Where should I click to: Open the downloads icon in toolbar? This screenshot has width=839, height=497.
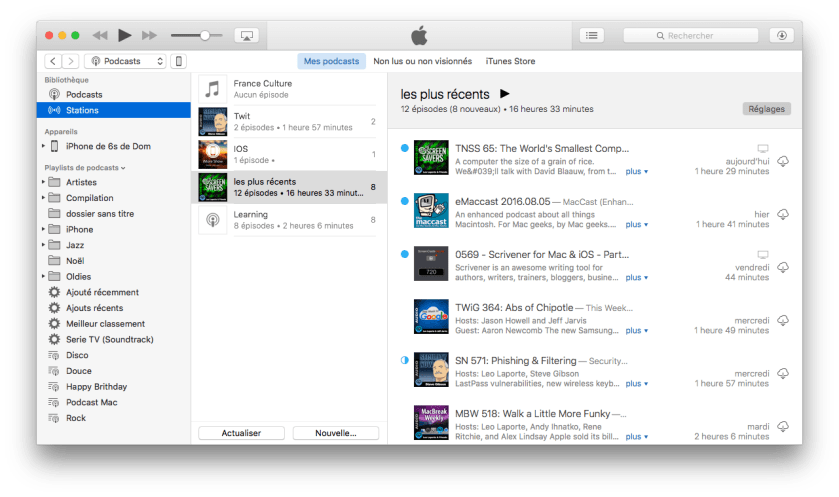(x=782, y=35)
